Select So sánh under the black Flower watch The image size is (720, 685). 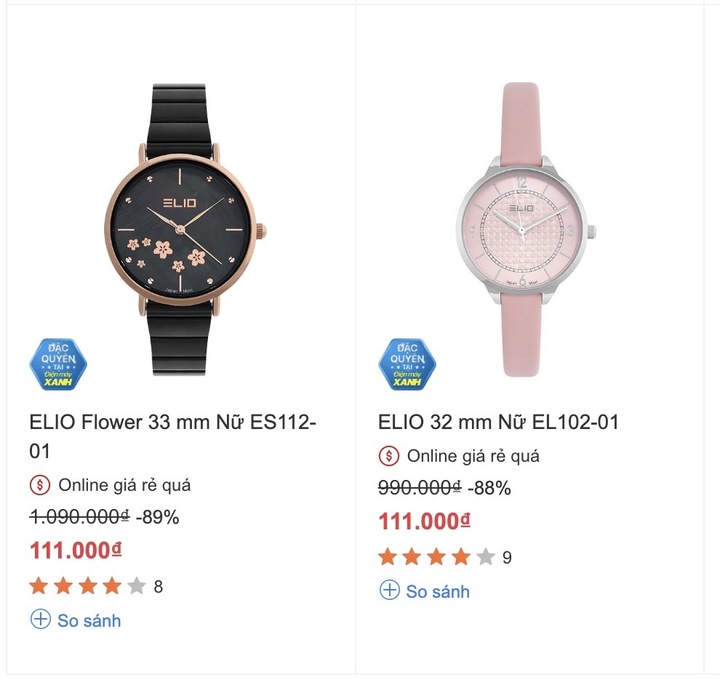tap(89, 621)
